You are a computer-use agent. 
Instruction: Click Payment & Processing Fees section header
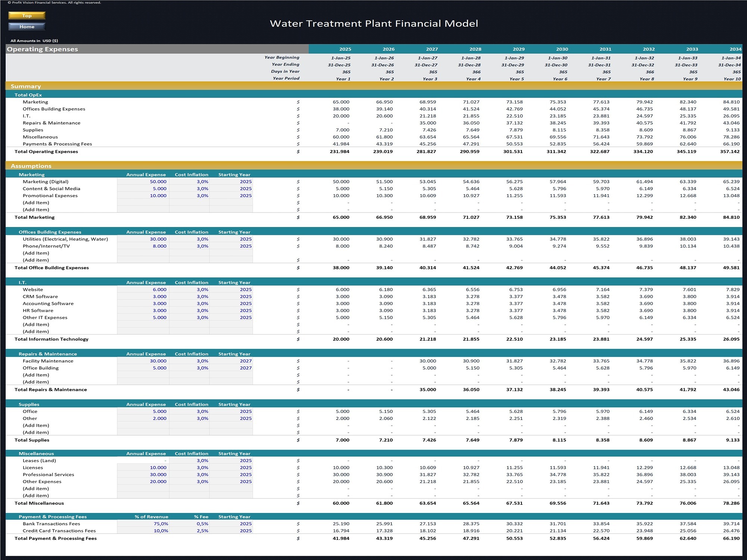tap(53, 517)
